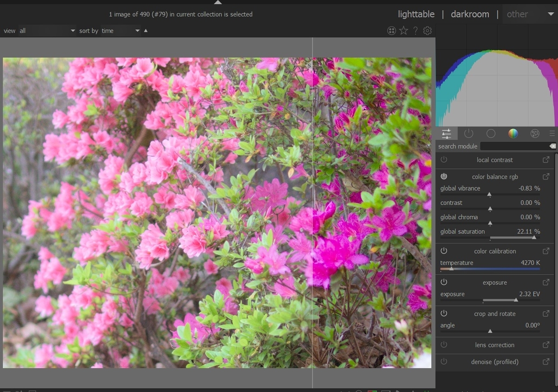Open the sort by 'time' dropdown
The width and height of the screenshot is (558, 392).
click(x=120, y=31)
